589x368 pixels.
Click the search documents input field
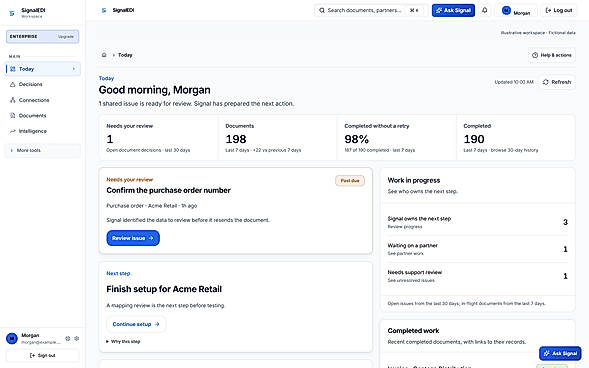pyautogui.click(x=370, y=10)
